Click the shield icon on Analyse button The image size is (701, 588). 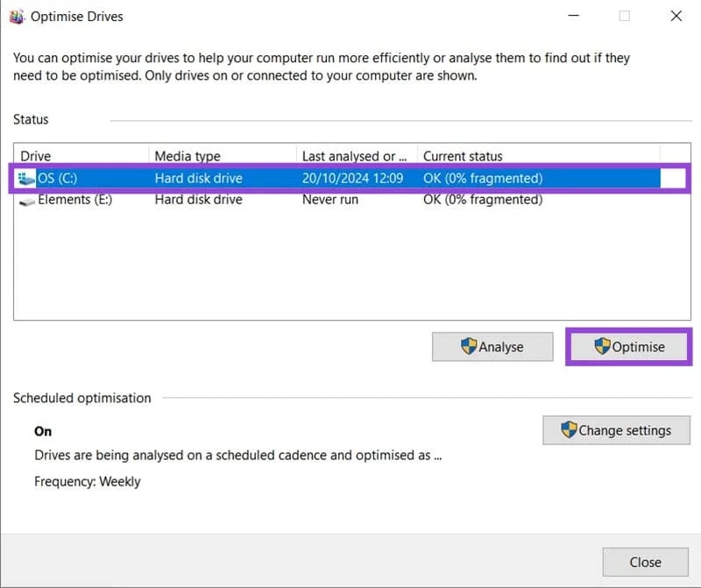(x=469, y=347)
